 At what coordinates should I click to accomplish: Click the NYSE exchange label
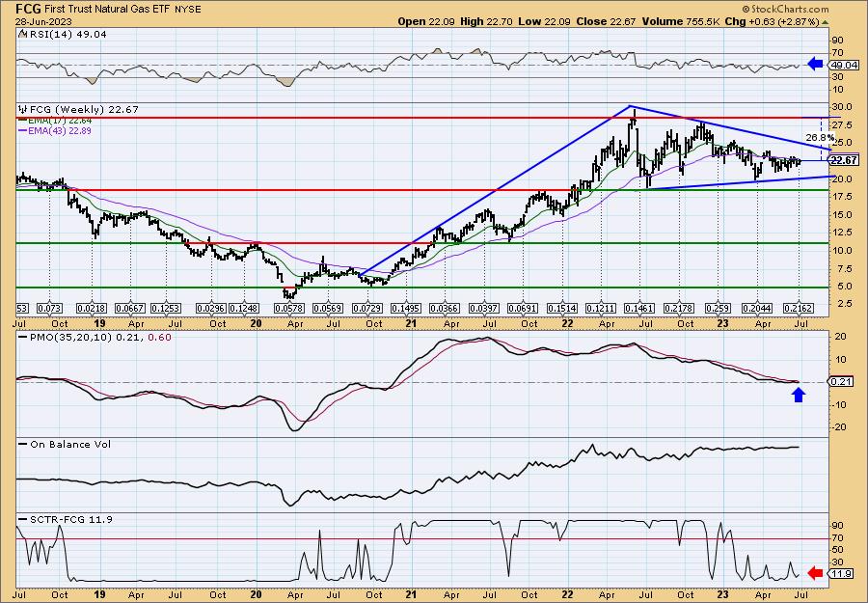(x=186, y=10)
